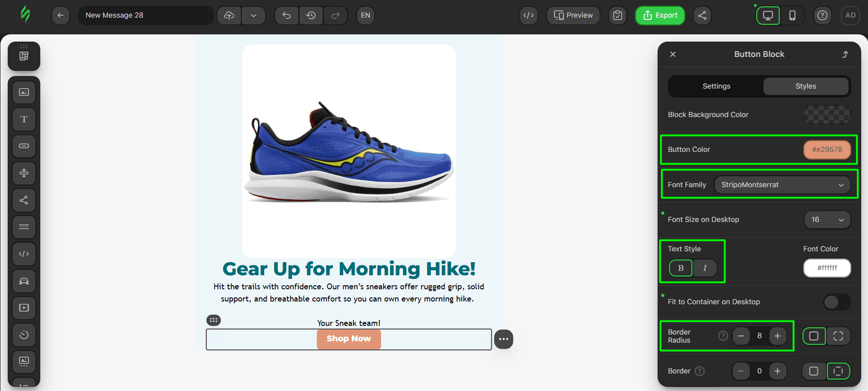Toggle italic text style

[x=705, y=268]
